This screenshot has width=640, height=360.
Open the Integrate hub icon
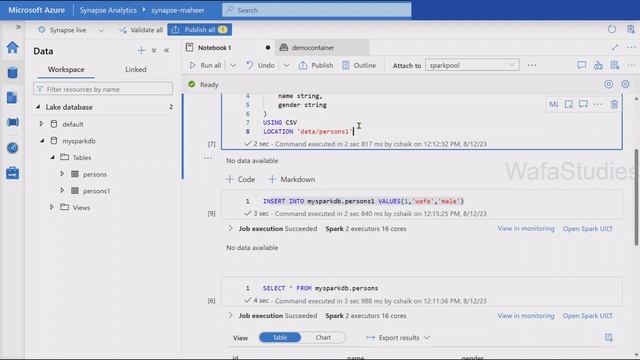point(12,122)
